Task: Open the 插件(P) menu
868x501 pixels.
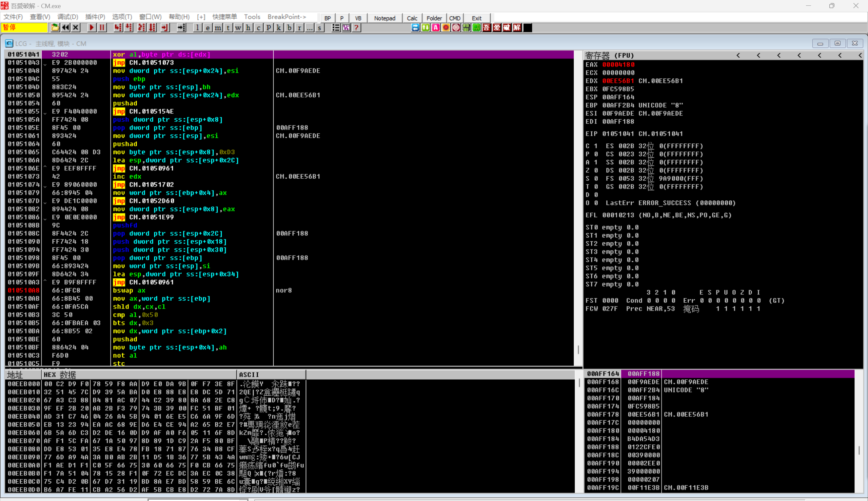Action: pos(95,17)
